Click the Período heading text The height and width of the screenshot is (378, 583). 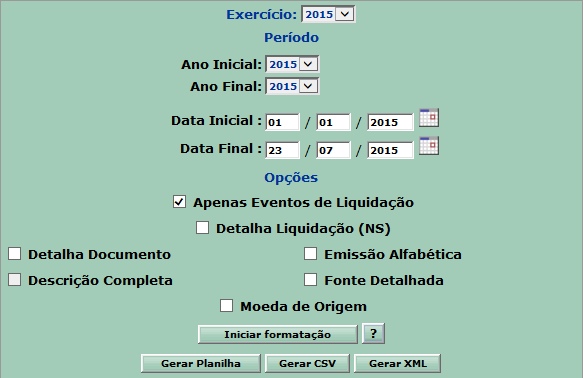(292, 38)
